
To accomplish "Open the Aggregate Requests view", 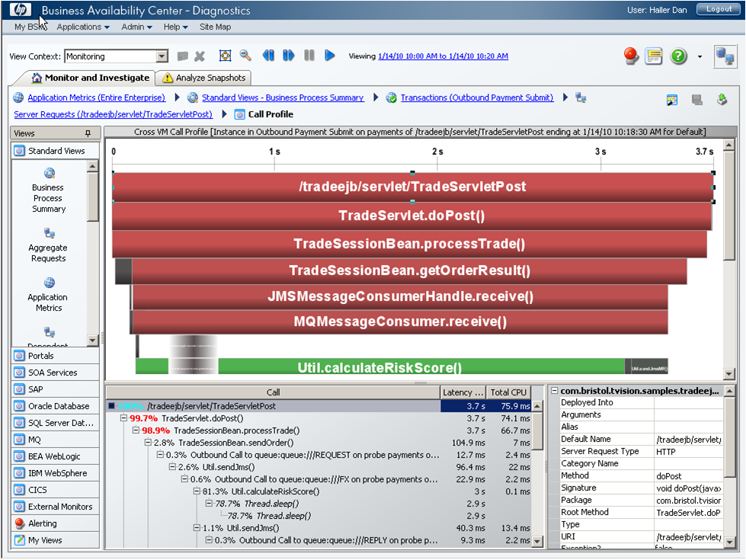I will pos(48,245).
